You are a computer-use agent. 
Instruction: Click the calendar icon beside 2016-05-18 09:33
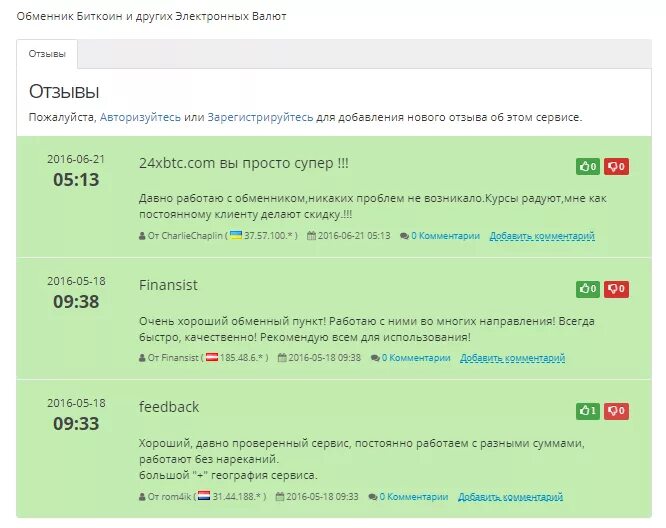280,497
